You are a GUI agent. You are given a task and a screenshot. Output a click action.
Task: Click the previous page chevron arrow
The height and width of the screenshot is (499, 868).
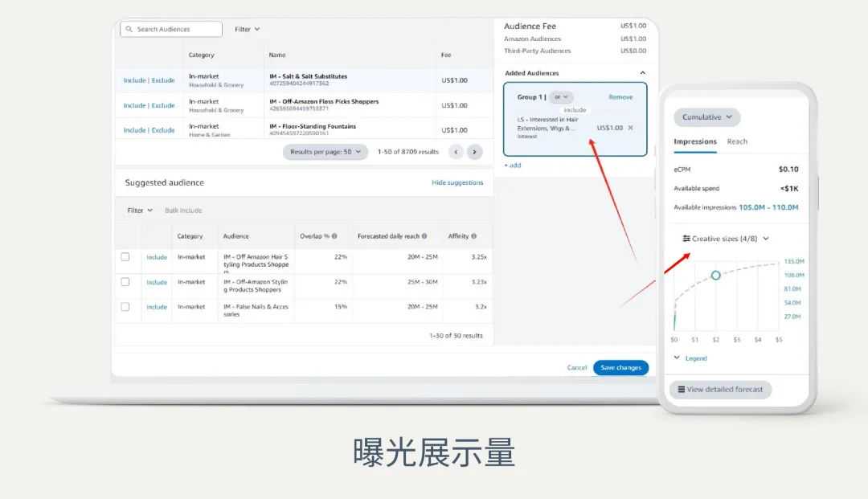pos(457,151)
